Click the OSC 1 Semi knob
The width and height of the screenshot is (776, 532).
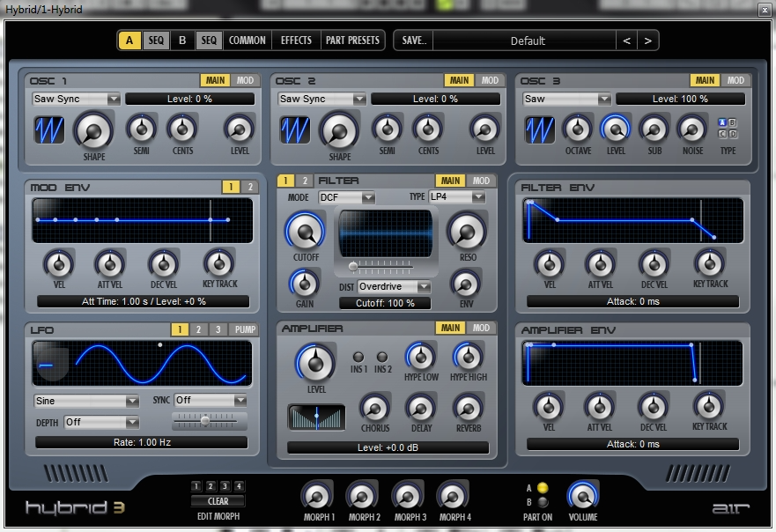142,129
